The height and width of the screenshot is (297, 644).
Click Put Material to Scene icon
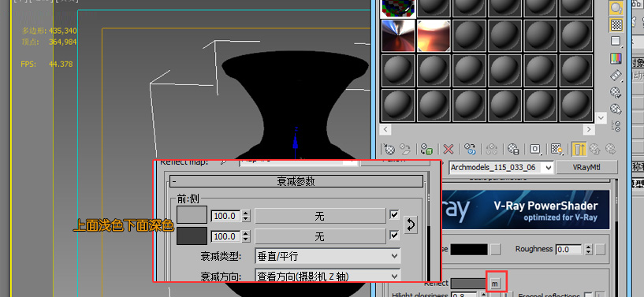(406, 149)
